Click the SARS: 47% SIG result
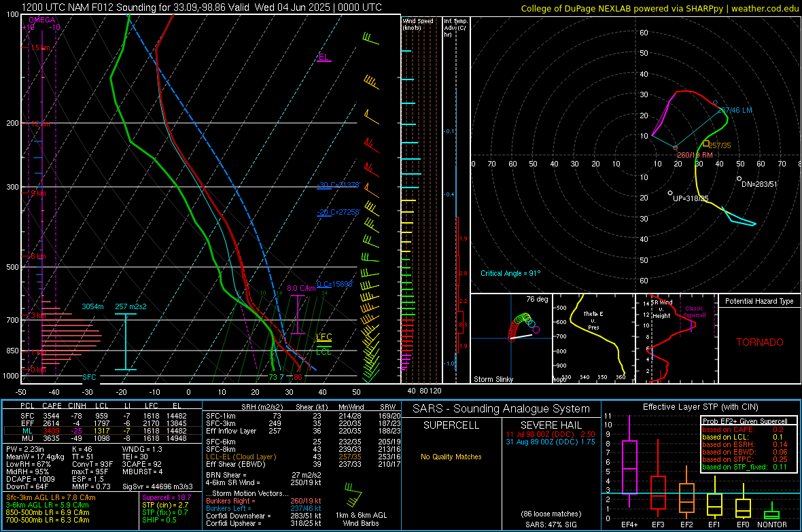 551,525
